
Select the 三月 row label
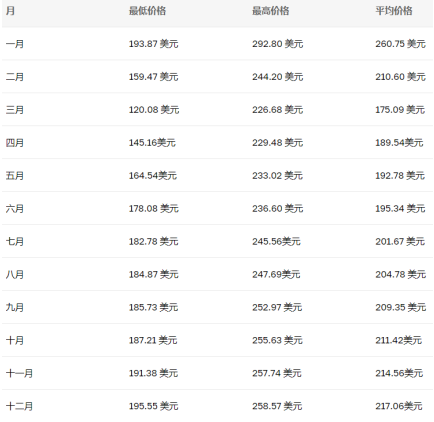coord(15,110)
